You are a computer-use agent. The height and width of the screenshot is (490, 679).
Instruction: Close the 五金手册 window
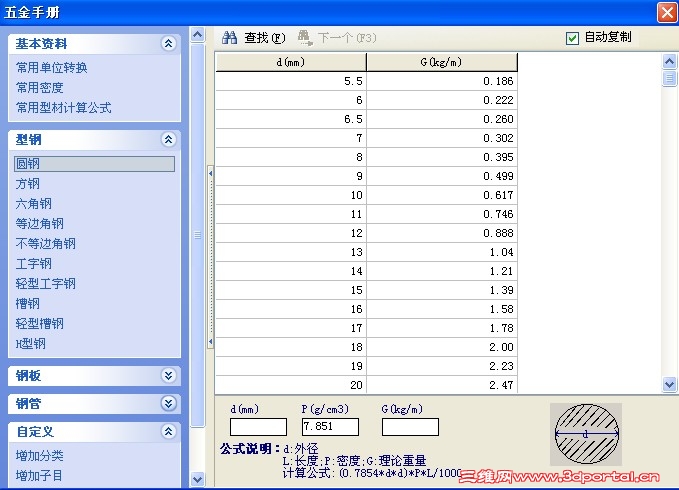coord(667,12)
